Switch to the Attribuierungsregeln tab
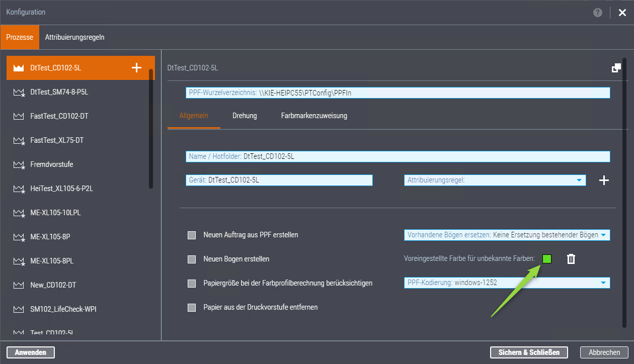The height and width of the screenshot is (364, 634). pyautogui.click(x=74, y=37)
